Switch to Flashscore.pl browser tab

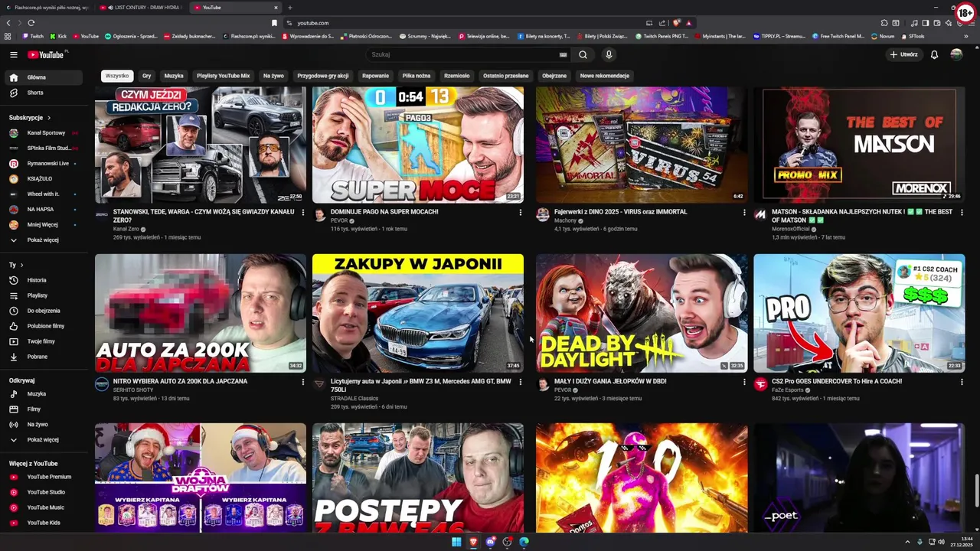[x=47, y=8]
